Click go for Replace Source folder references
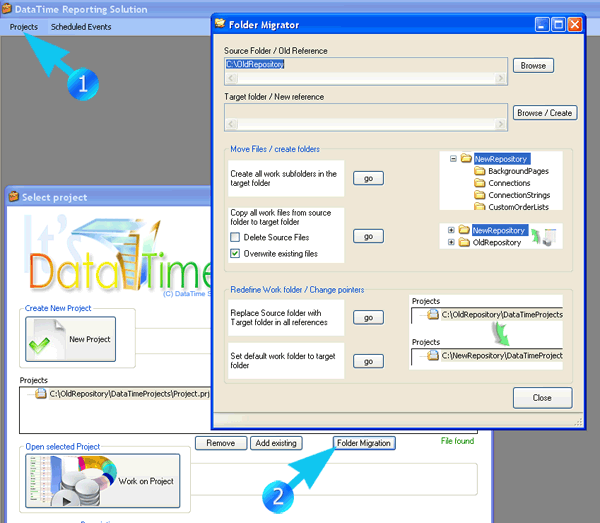 point(368,318)
